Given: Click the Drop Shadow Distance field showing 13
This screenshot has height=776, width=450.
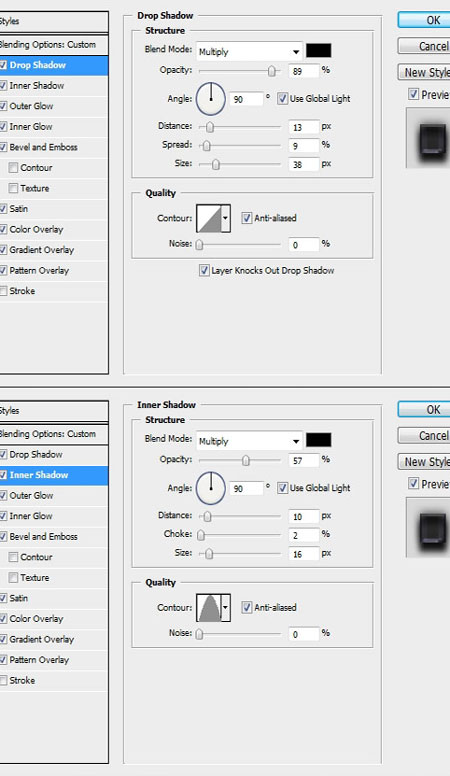Looking at the screenshot, I should [303, 127].
